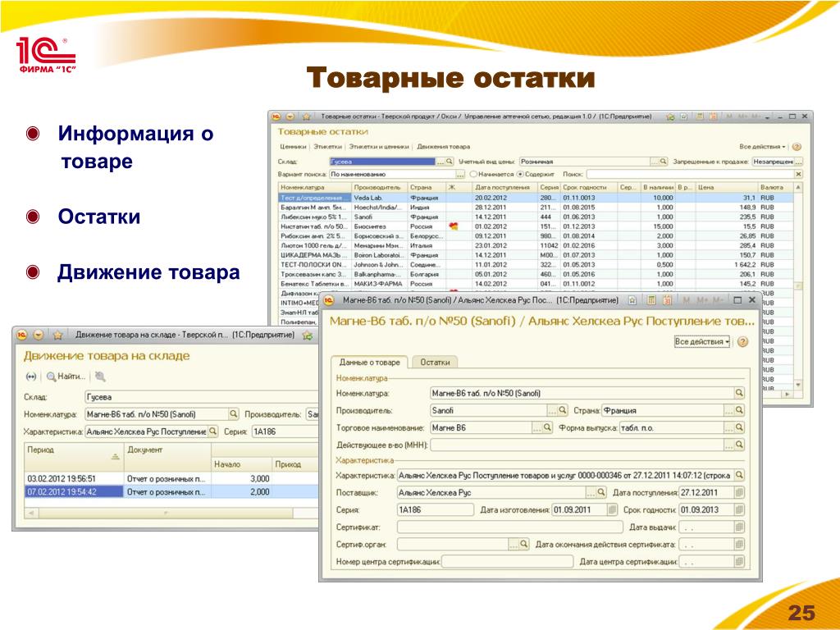Open ellipsis chooser for Вариант поиска
The height and width of the screenshot is (630, 840).
click(459, 174)
